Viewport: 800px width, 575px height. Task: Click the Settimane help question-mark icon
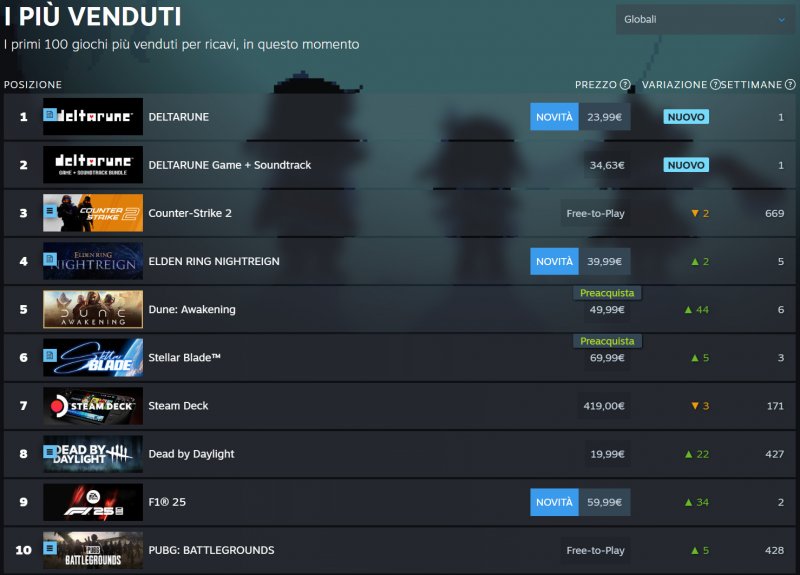[x=790, y=85]
